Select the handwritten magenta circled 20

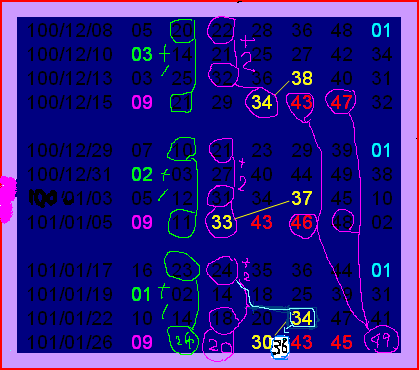218,347
